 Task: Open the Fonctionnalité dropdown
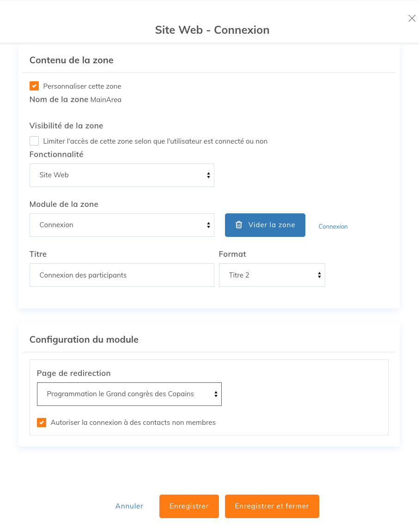click(x=122, y=175)
